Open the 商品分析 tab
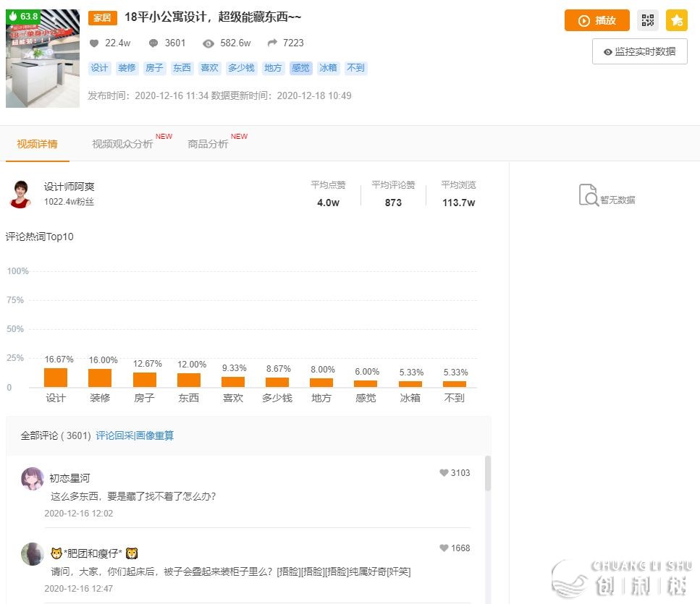Viewport: 700px width, 604px height. [208, 144]
